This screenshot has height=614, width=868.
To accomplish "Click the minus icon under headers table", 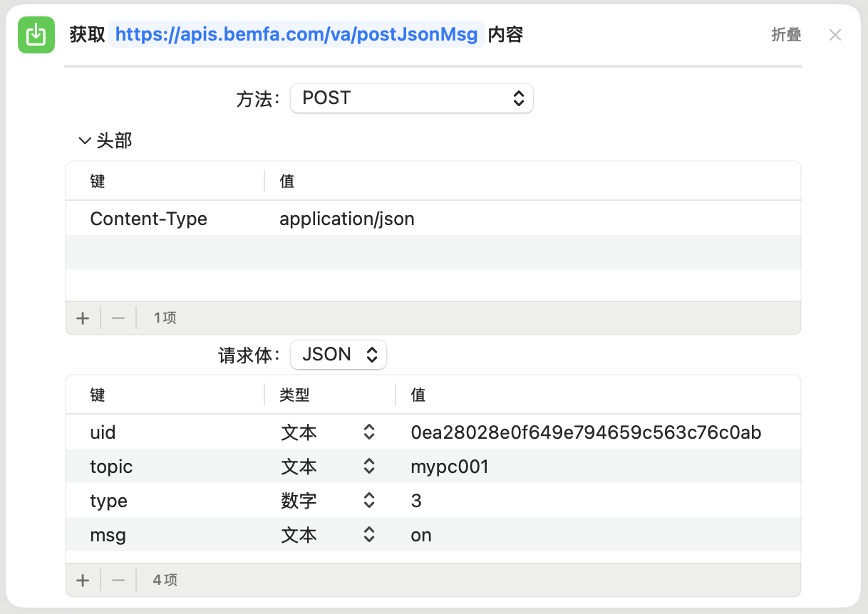I will [x=118, y=318].
